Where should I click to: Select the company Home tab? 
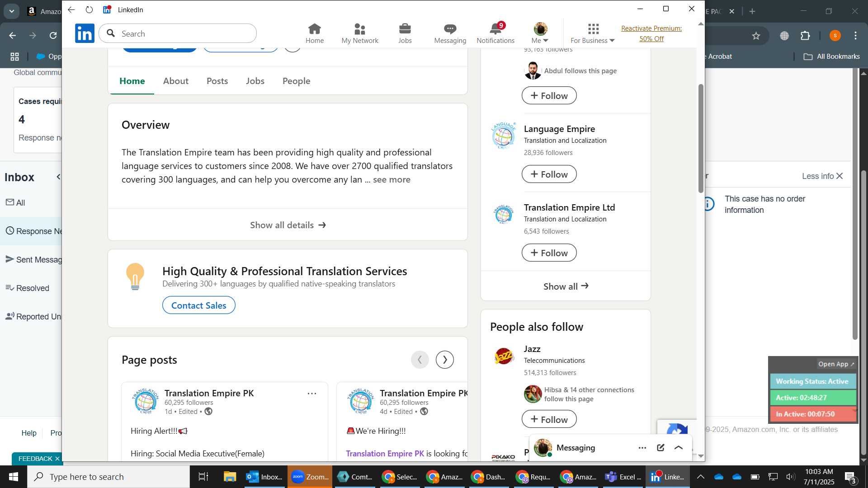[132, 81]
